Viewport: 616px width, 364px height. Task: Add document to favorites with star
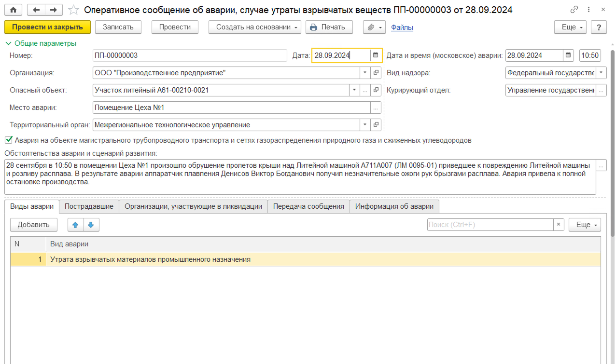tap(73, 10)
